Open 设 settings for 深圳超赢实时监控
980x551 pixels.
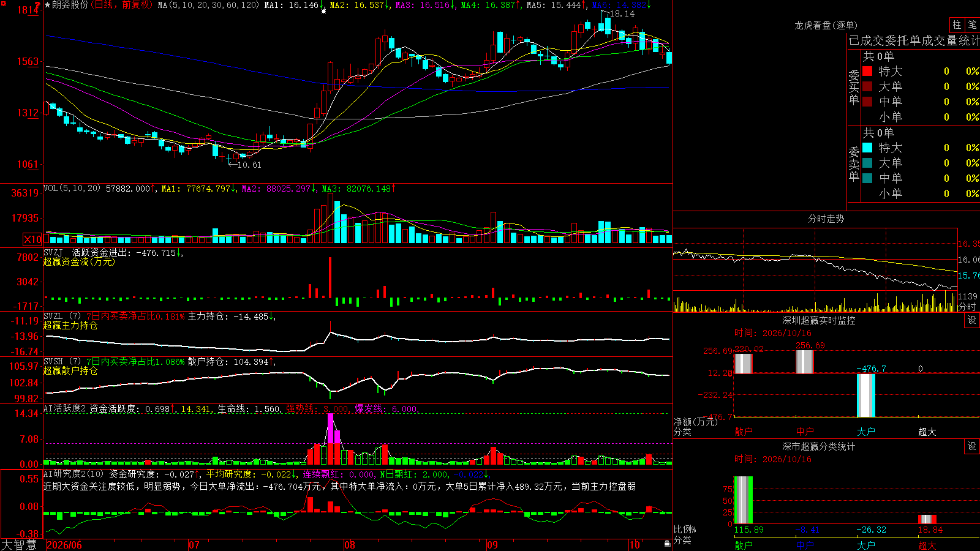[x=972, y=320]
